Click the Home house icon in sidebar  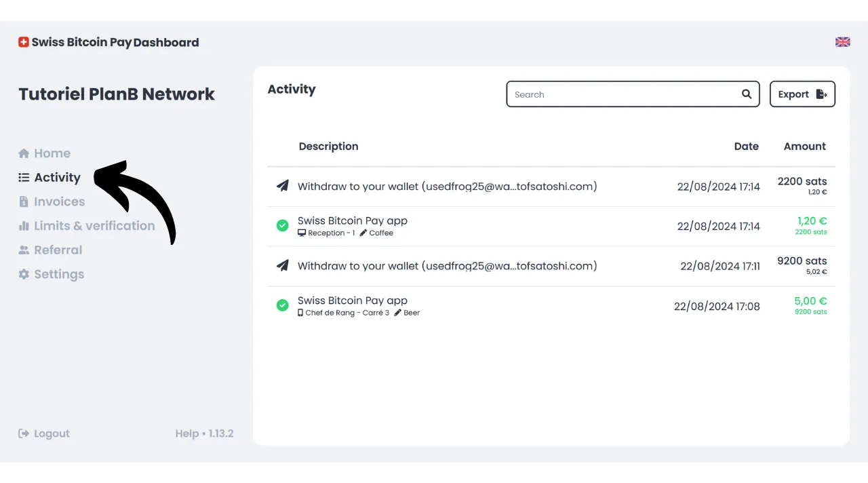(24, 153)
